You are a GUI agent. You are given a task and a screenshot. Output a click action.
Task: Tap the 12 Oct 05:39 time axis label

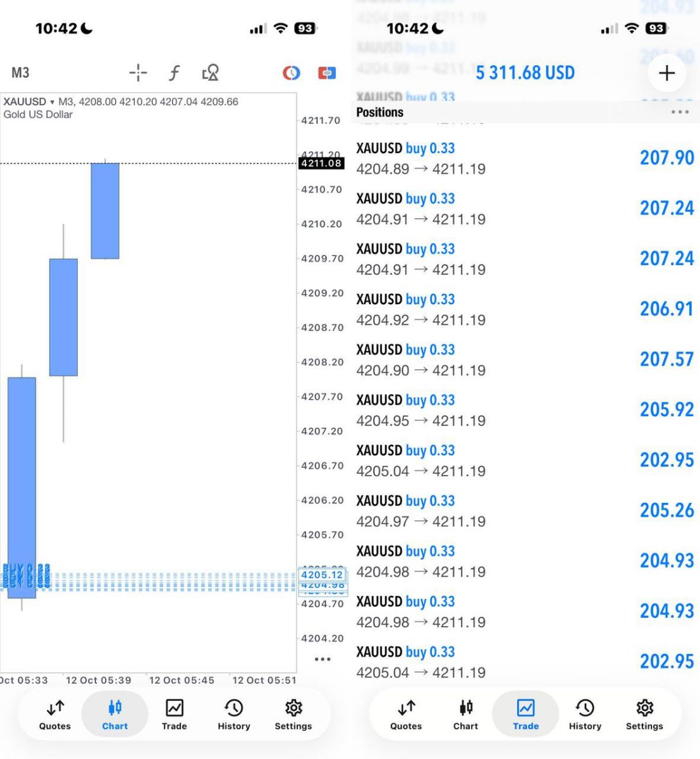[x=99, y=681]
